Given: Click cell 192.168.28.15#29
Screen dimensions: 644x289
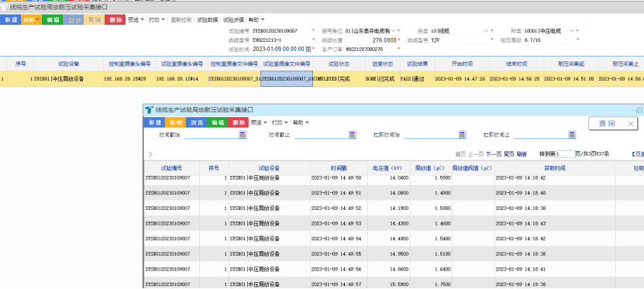Looking at the screenshot, I should 129,79.
